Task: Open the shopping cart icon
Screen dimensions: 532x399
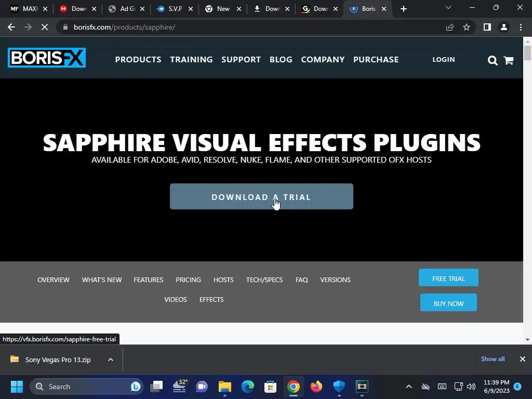Action: coord(509,60)
